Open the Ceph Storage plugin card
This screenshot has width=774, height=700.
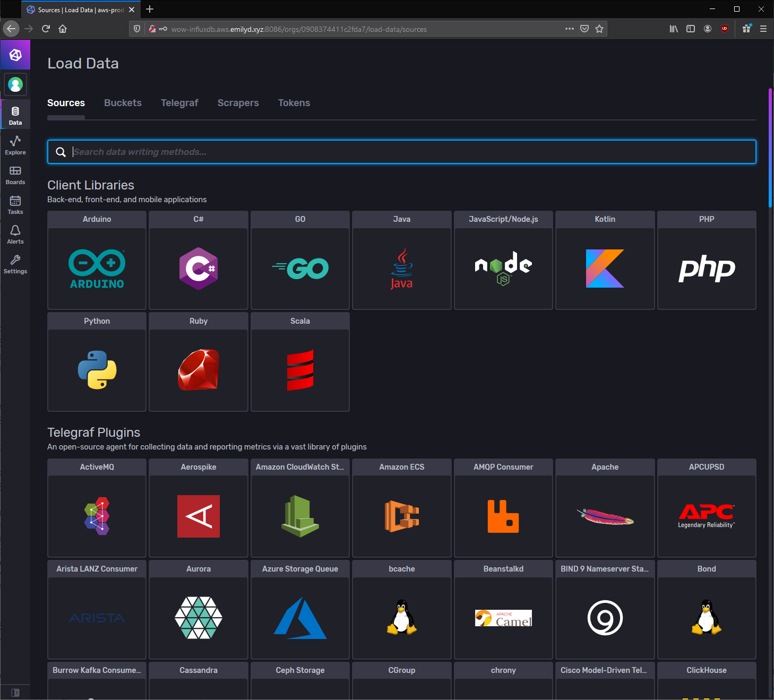tap(300, 680)
